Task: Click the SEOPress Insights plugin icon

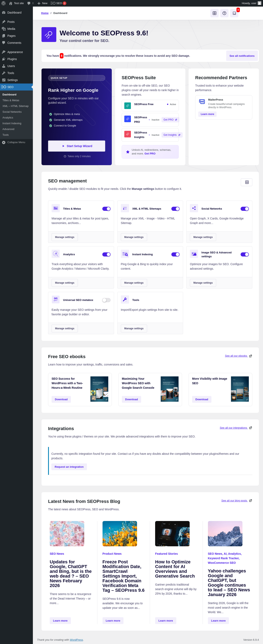Action: (x=128, y=134)
